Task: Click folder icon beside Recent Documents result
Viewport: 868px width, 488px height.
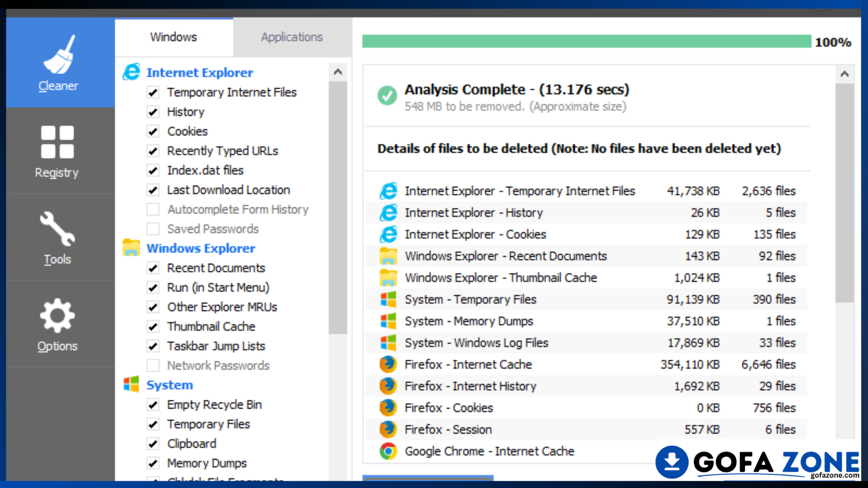Action: pyautogui.click(x=388, y=256)
